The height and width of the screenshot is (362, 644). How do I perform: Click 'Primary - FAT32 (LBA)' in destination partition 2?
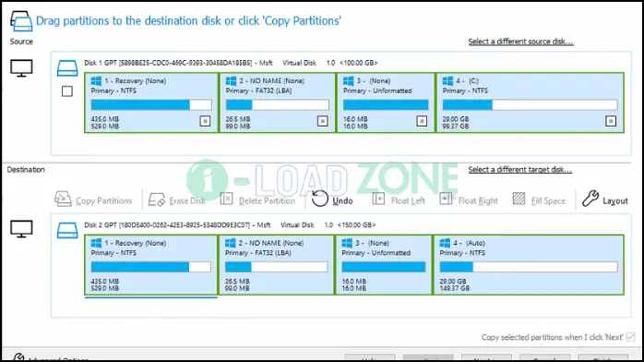(x=258, y=253)
